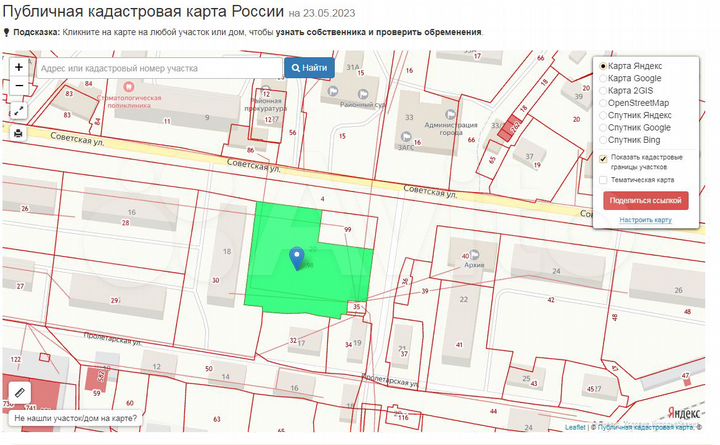
Task: Click Поделиться ссылкой red button
Action: (646, 201)
